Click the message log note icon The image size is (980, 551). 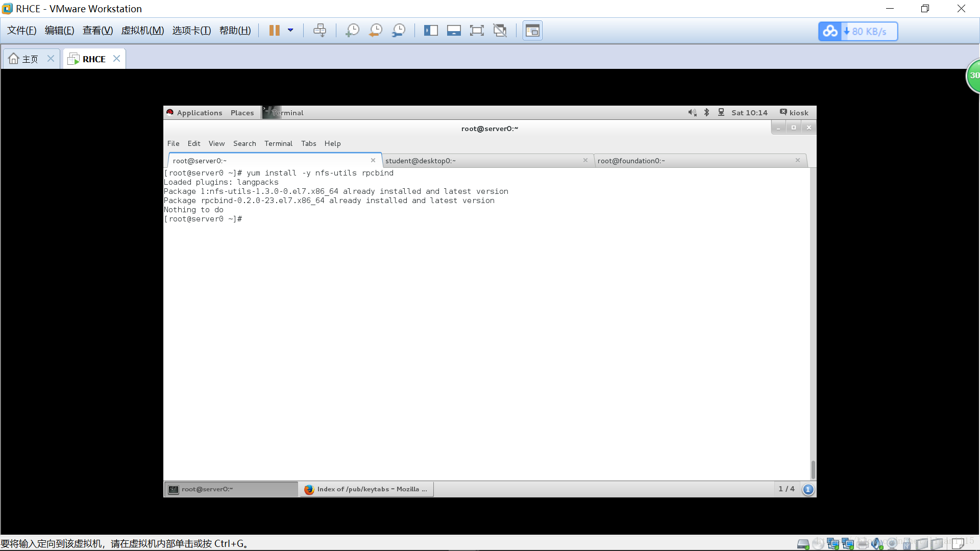pos(958,544)
